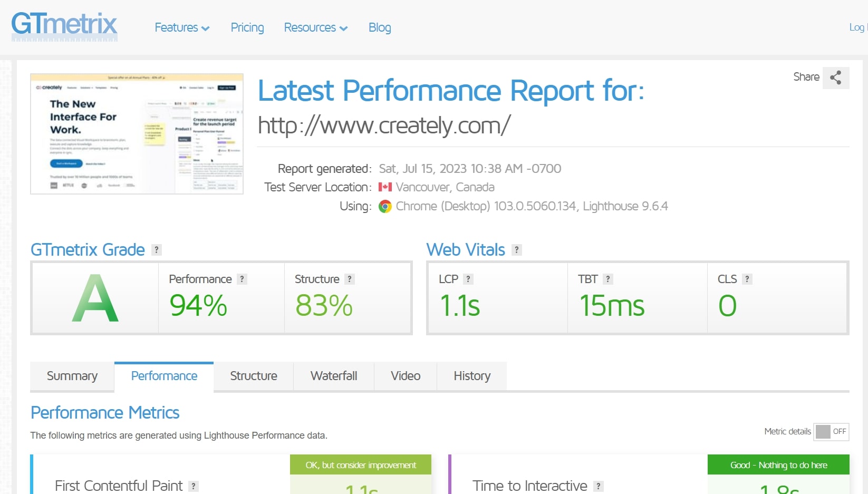Expand the Resources dropdown menu
This screenshot has width=868, height=494.
(316, 27)
